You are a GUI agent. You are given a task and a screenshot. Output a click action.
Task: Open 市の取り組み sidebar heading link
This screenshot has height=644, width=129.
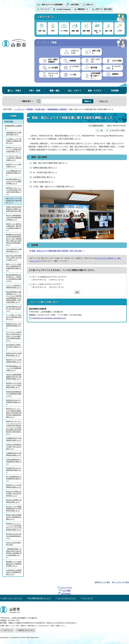tap(9, 122)
